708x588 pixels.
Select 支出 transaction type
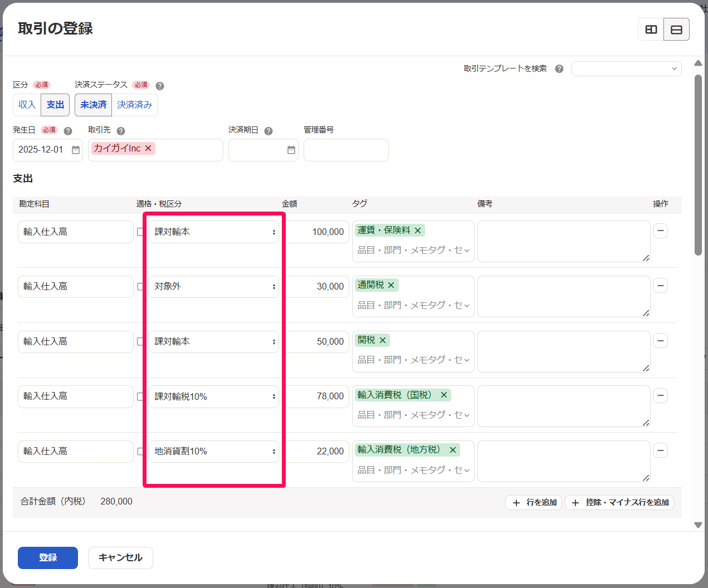pyautogui.click(x=55, y=105)
